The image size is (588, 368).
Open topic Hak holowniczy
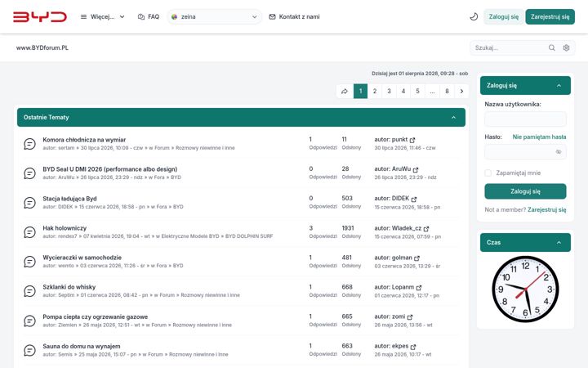[x=65, y=228]
